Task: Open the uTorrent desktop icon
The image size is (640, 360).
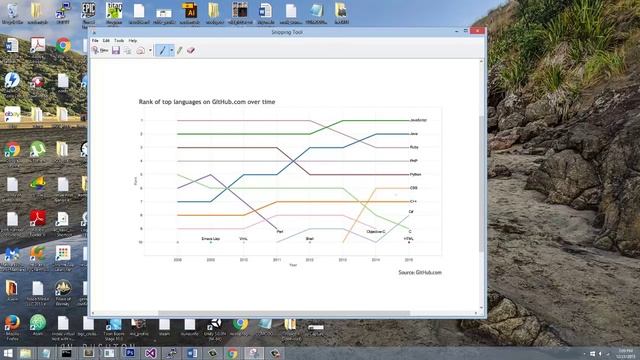Action: pos(38,149)
